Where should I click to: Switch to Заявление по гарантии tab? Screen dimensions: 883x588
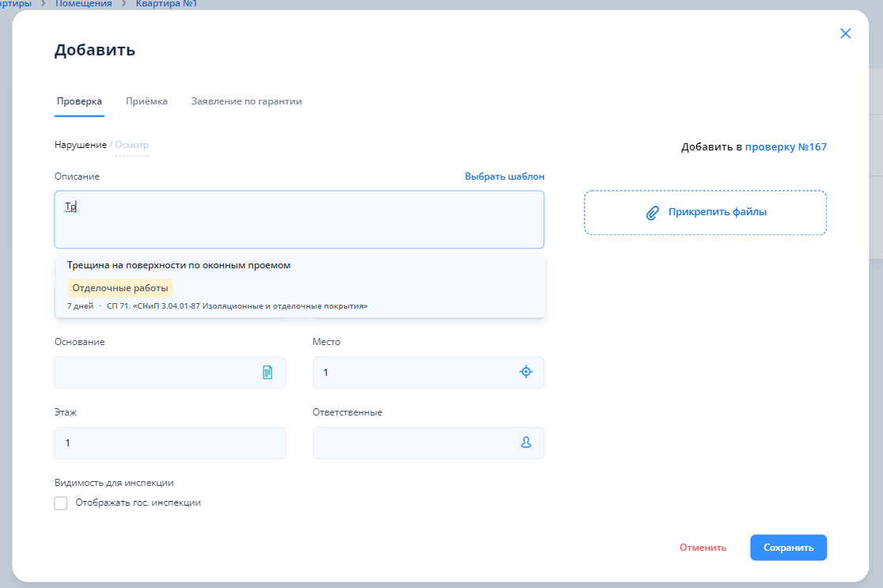pos(246,101)
